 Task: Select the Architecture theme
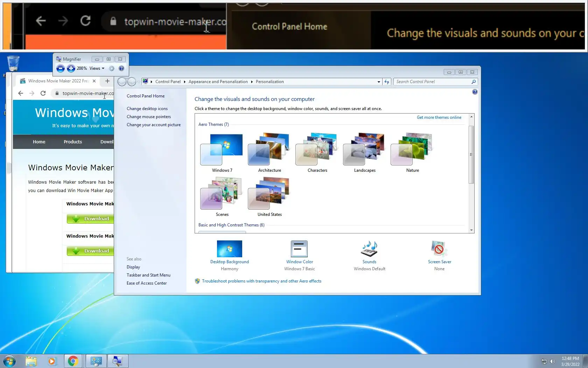click(269, 153)
